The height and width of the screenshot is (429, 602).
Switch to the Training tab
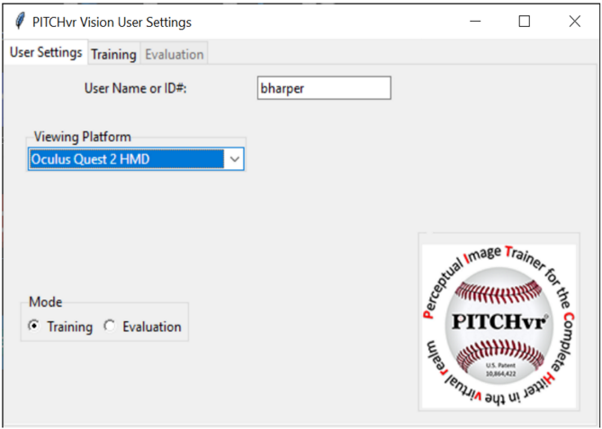(113, 54)
